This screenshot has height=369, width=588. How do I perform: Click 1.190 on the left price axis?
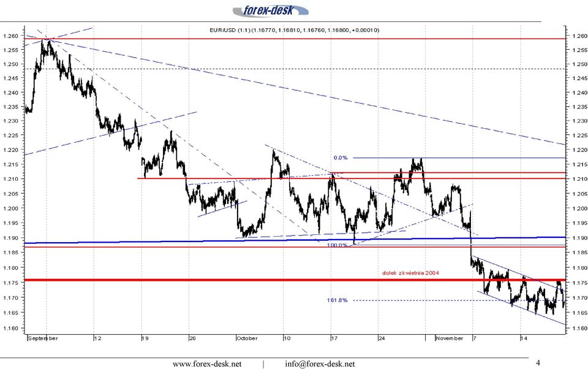10,238
